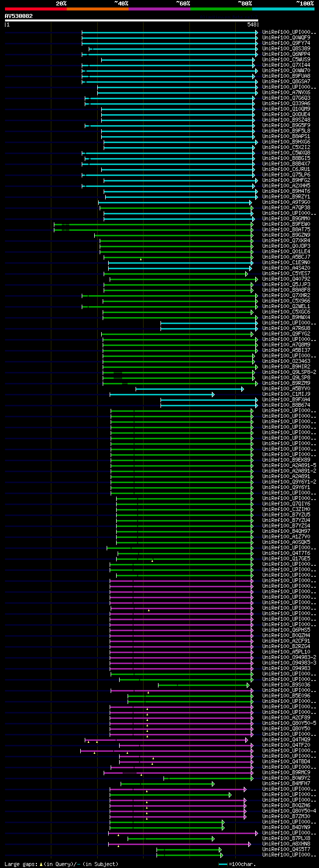Click the white query sequence bar
Image resolution: width=319 pixels, height=868 pixels.
(132, 20)
